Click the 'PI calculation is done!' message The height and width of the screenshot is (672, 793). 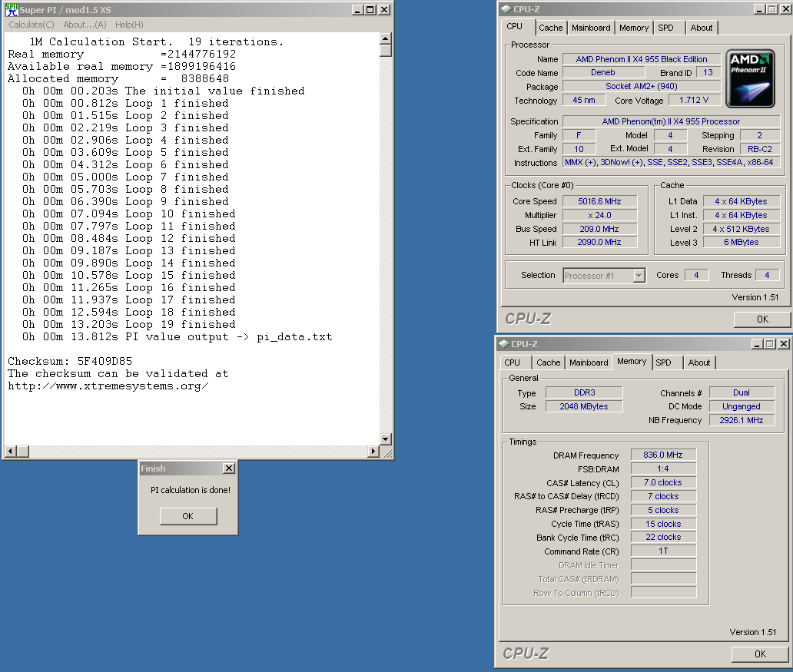pyautogui.click(x=191, y=490)
